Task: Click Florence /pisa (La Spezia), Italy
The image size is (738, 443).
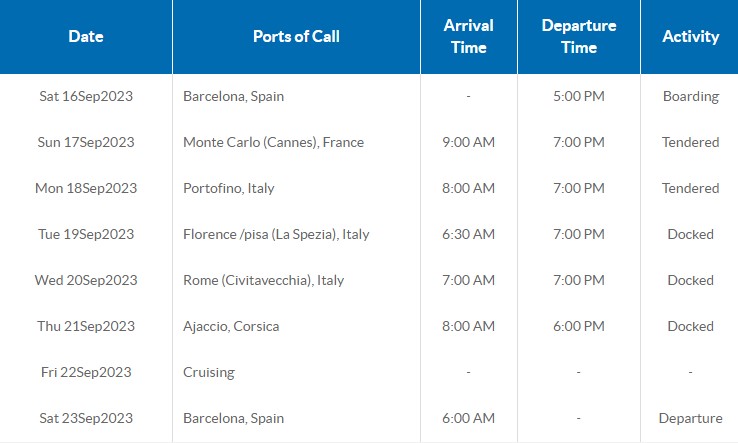Action: 276,234
